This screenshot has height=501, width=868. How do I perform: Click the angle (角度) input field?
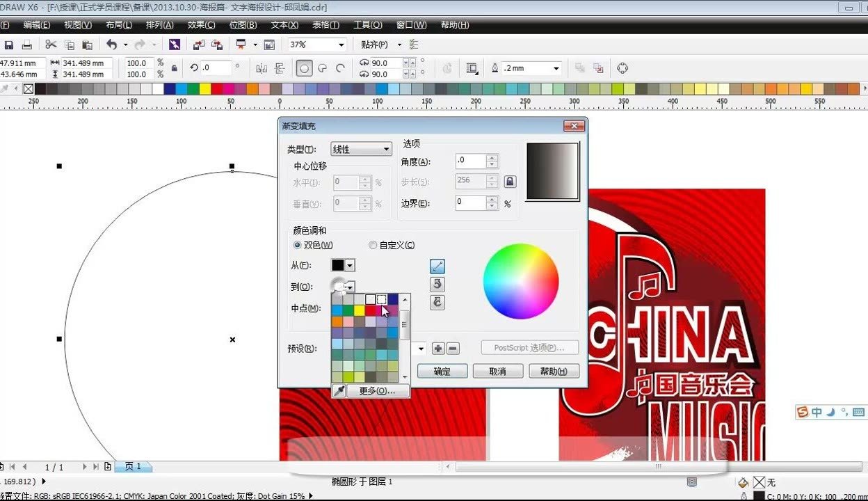pos(471,161)
